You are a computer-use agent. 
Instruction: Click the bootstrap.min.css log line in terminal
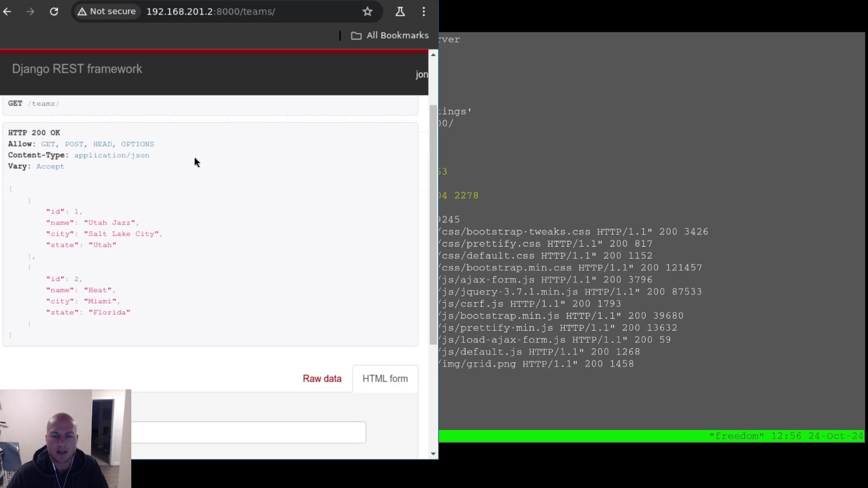pos(570,267)
